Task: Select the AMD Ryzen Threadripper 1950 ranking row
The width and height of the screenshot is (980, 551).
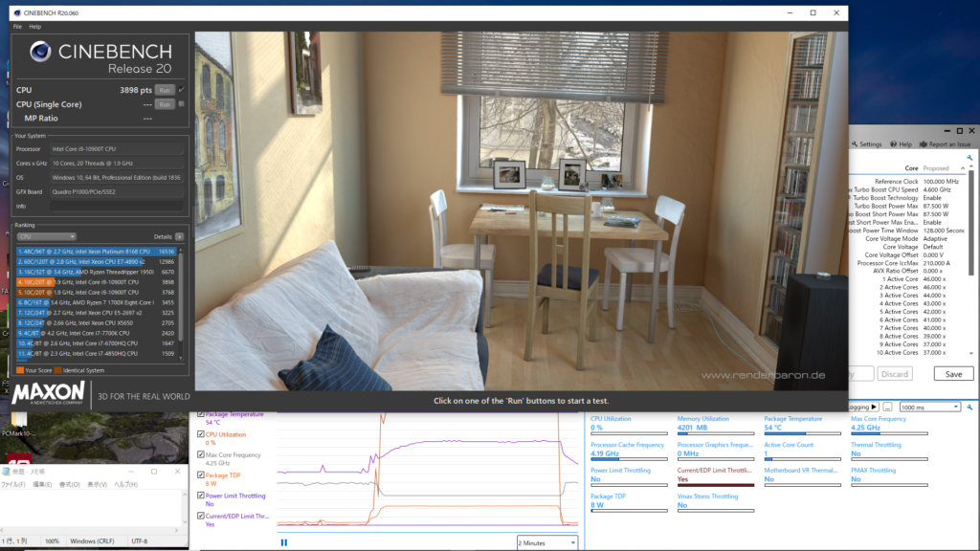Action: coord(97,272)
